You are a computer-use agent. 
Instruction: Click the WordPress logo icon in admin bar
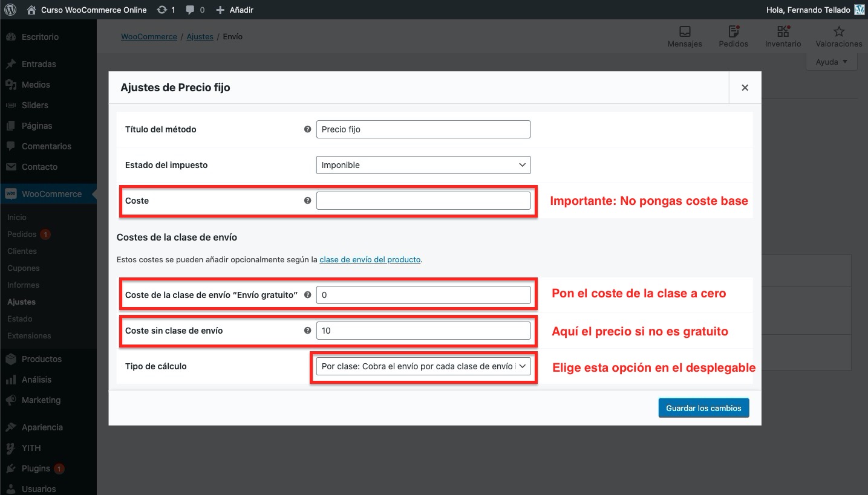pyautogui.click(x=10, y=10)
